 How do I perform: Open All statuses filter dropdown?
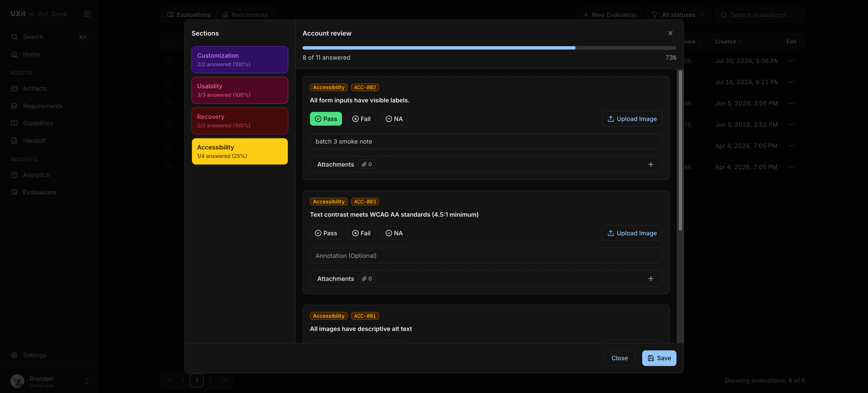tap(678, 15)
